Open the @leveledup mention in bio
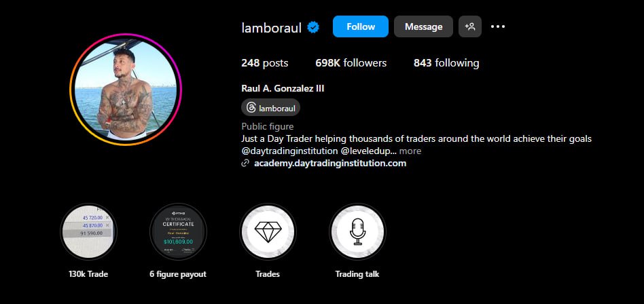 click(368, 151)
